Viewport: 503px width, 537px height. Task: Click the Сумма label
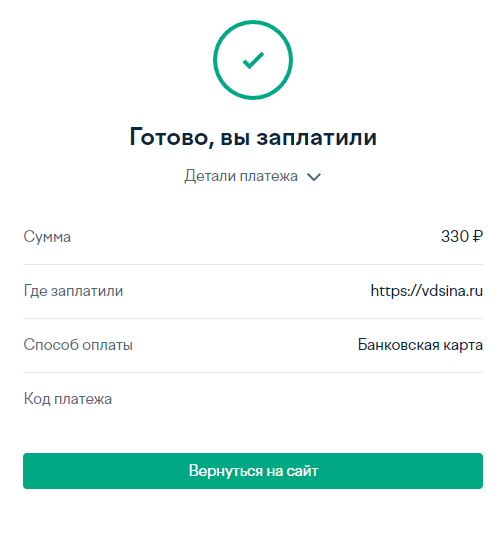pos(47,237)
